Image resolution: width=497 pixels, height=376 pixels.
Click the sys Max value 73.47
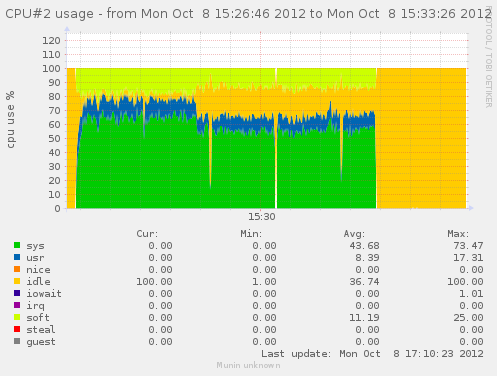(468, 246)
